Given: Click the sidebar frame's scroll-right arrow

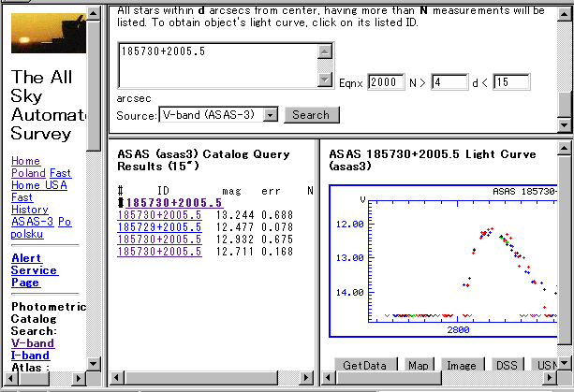Looking at the screenshot, I should (79, 378).
